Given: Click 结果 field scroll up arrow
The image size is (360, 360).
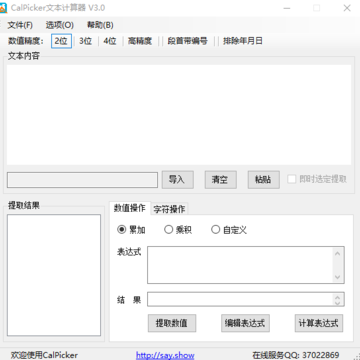Looking at the screenshot, I should 337,296.
